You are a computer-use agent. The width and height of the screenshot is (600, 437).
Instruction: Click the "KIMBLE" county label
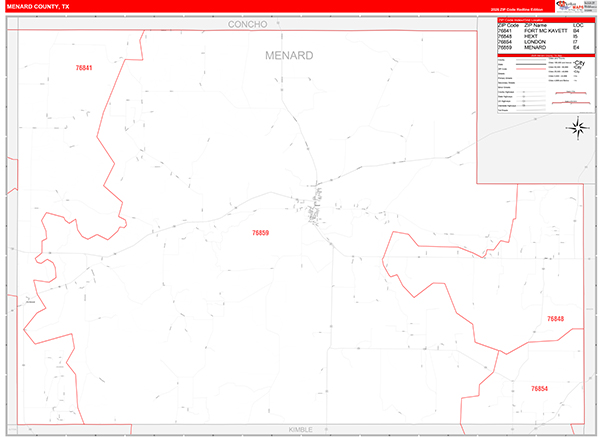click(300, 430)
